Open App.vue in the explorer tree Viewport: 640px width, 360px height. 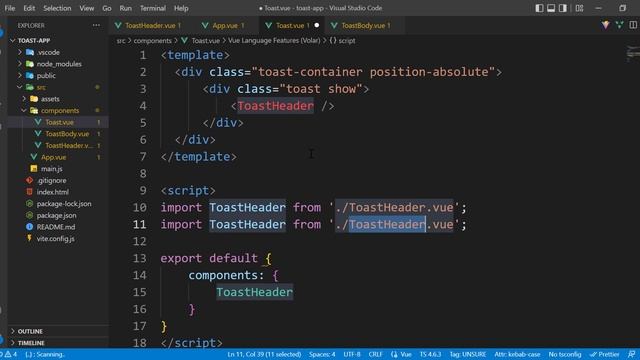pyautogui.click(x=58, y=157)
